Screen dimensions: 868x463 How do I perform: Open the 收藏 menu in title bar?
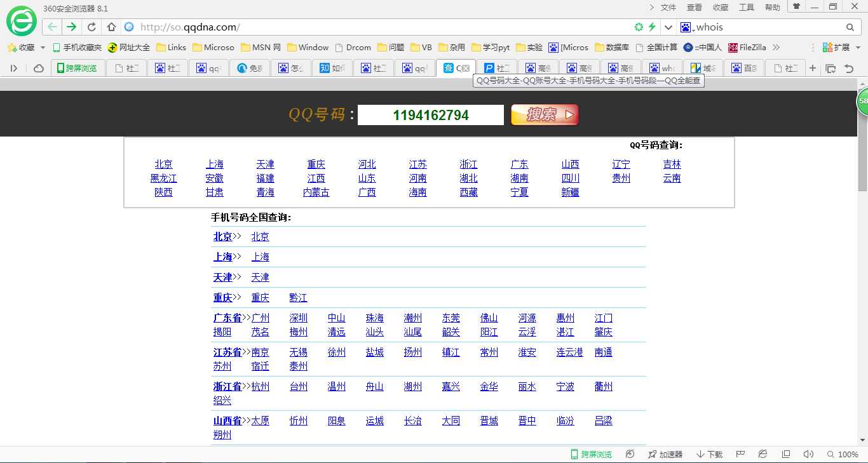pos(721,8)
